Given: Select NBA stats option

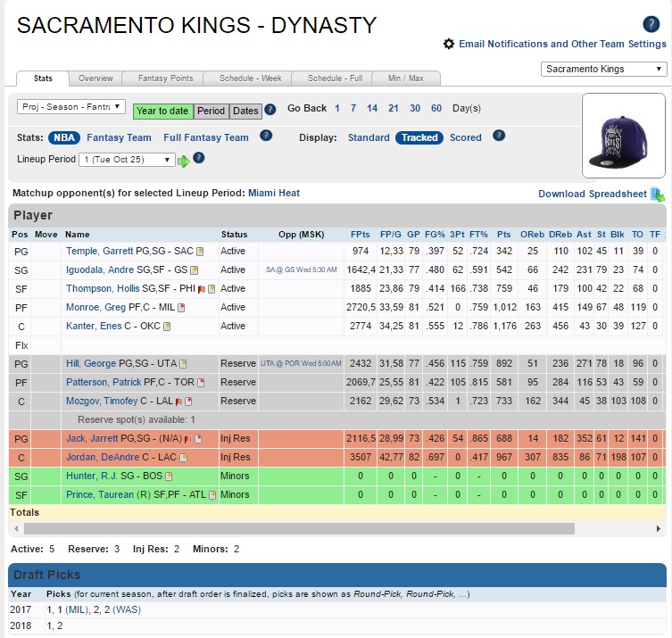Looking at the screenshot, I should coord(64,137).
